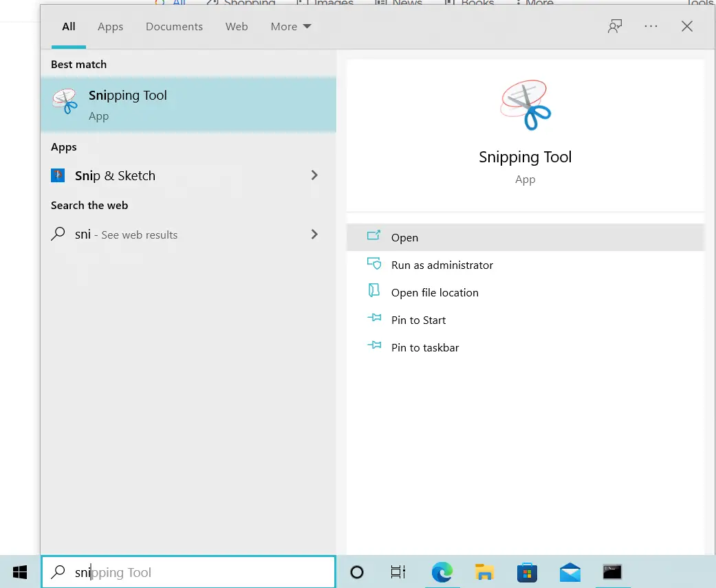This screenshot has width=716, height=588.
Task: Expand the web results for sni
Action: 314,235
